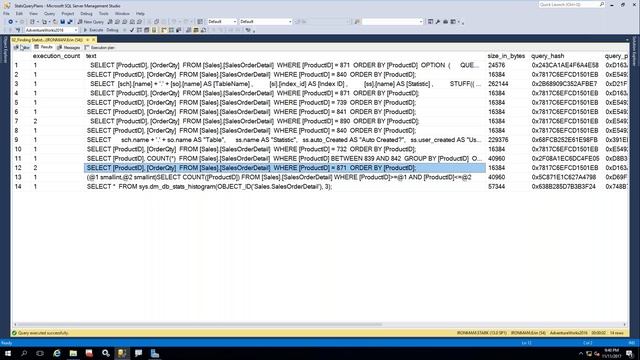Open the Windows Start menu

(x=7, y=353)
